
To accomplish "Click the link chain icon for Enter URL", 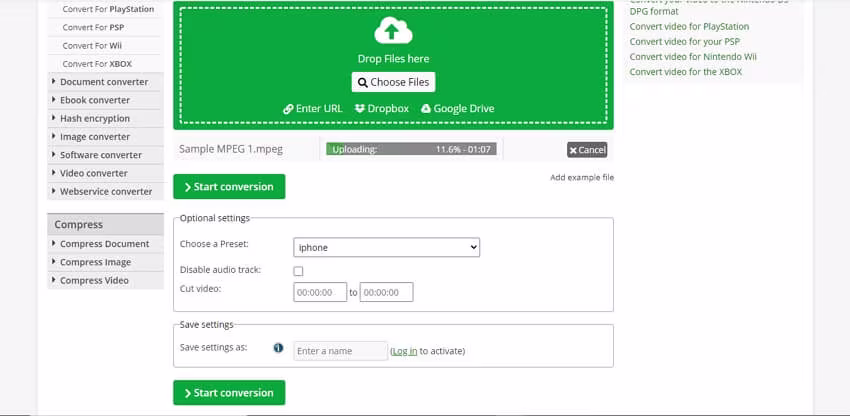I will 288,109.
